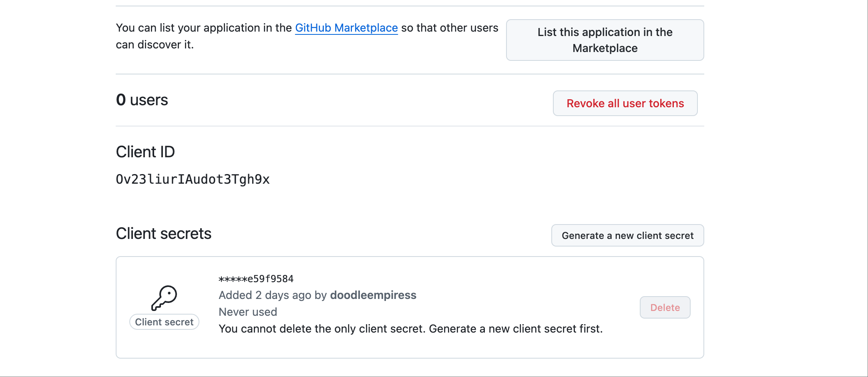Click the Delete button for the client secret
This screenshot has width=868, height=377.
[x=665, y=307]
